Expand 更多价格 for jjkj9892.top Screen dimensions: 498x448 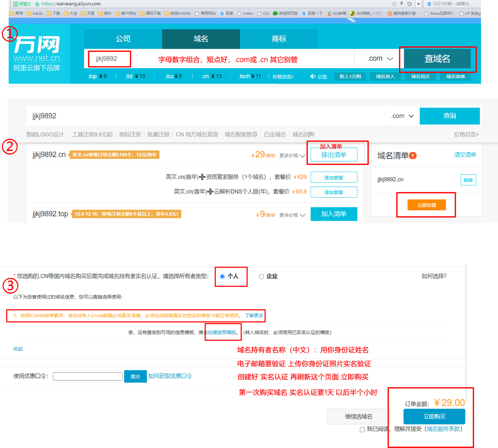pyautogui.click(x=292, y=215)
